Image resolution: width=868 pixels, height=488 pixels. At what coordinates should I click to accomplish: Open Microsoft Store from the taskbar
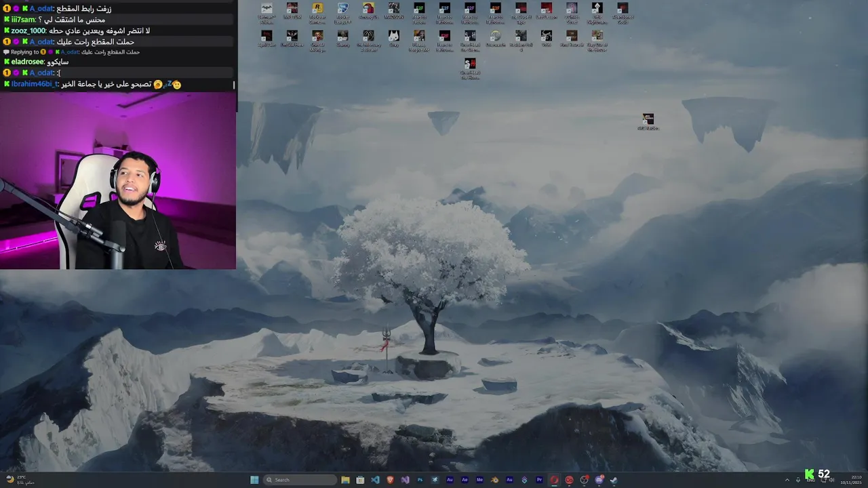pyautogui.click(x=360, y=480)
